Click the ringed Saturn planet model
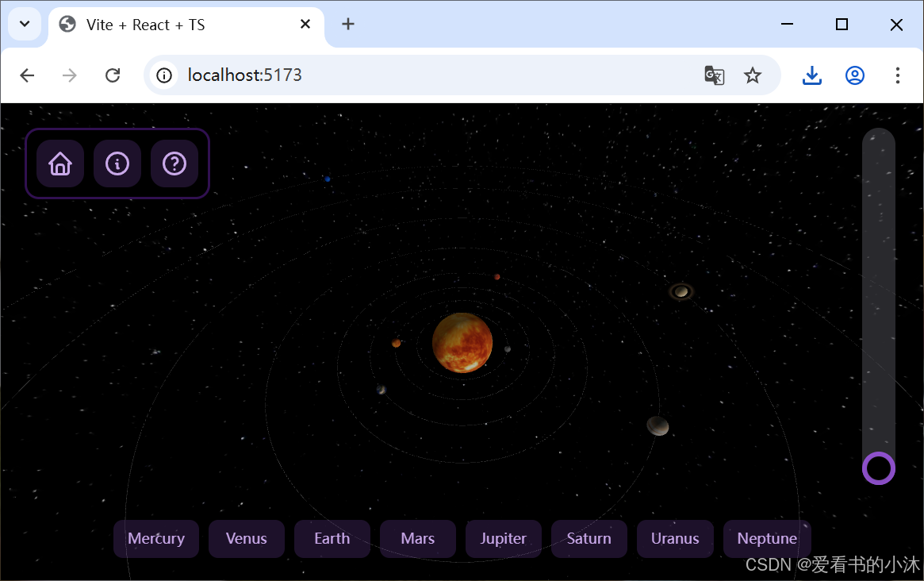 681,291
